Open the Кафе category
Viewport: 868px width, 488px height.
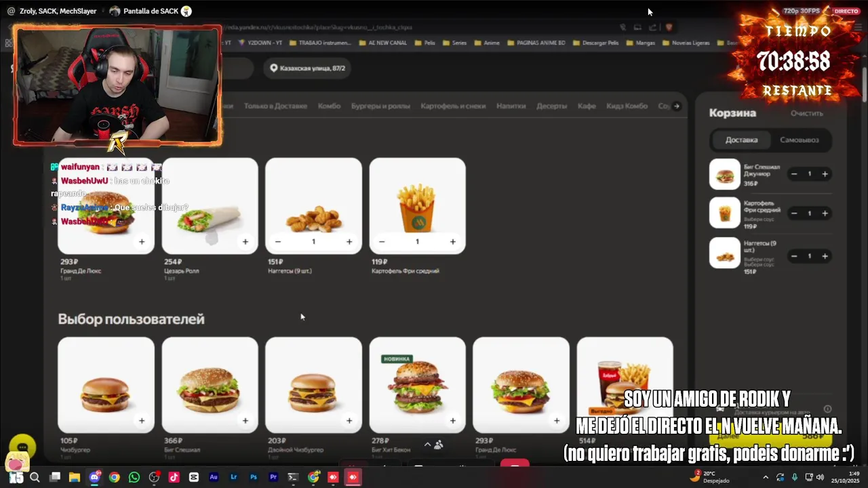tap(587, 106)
